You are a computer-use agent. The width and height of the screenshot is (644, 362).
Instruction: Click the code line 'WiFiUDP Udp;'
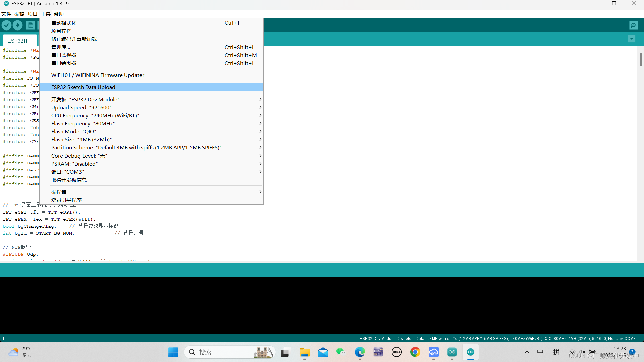[20, 254]
